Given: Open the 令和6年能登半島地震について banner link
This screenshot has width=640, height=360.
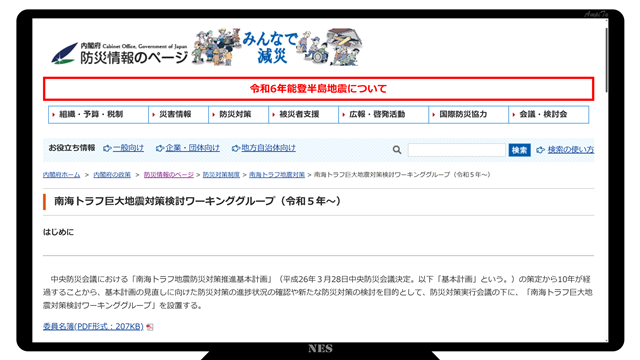Looking at the screenshot, I should (x=318, y=89).
